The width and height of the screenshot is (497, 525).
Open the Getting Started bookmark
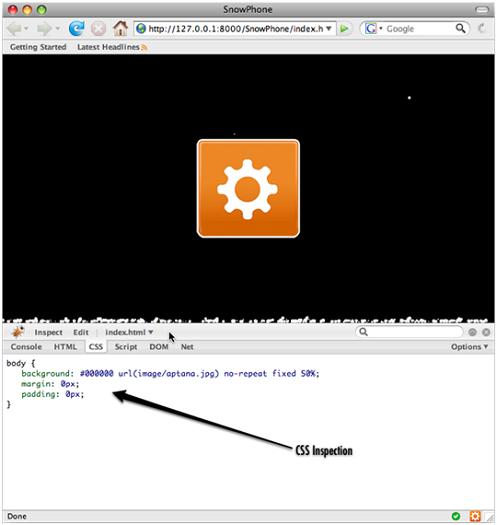click(x=38, y=47)
